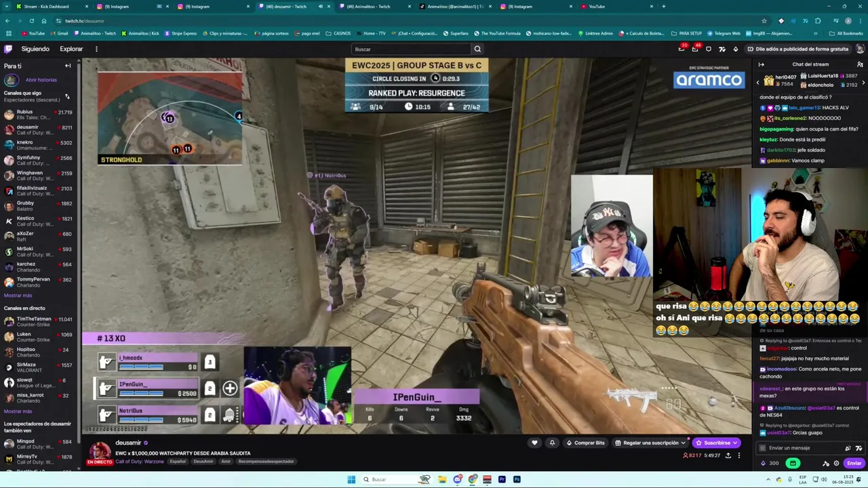Open the Call of Duty: Warzone category link
This screenshot has height=488, width=868.
coord(141,462)
